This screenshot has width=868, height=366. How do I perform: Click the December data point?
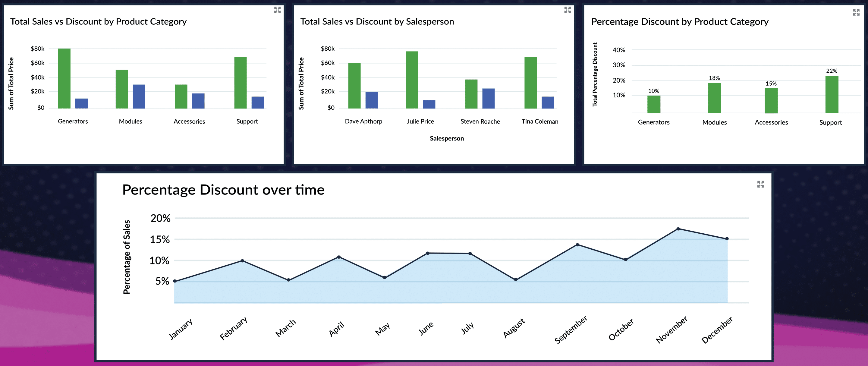[727, 238]
